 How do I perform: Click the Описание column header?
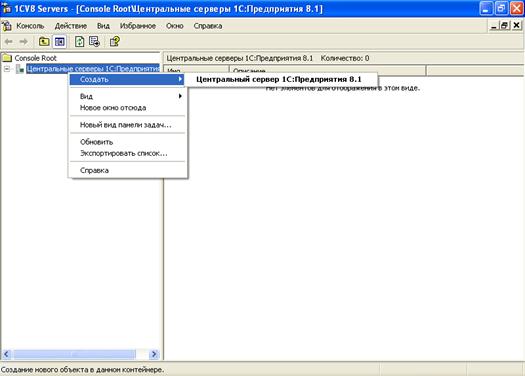pos(327,70)
